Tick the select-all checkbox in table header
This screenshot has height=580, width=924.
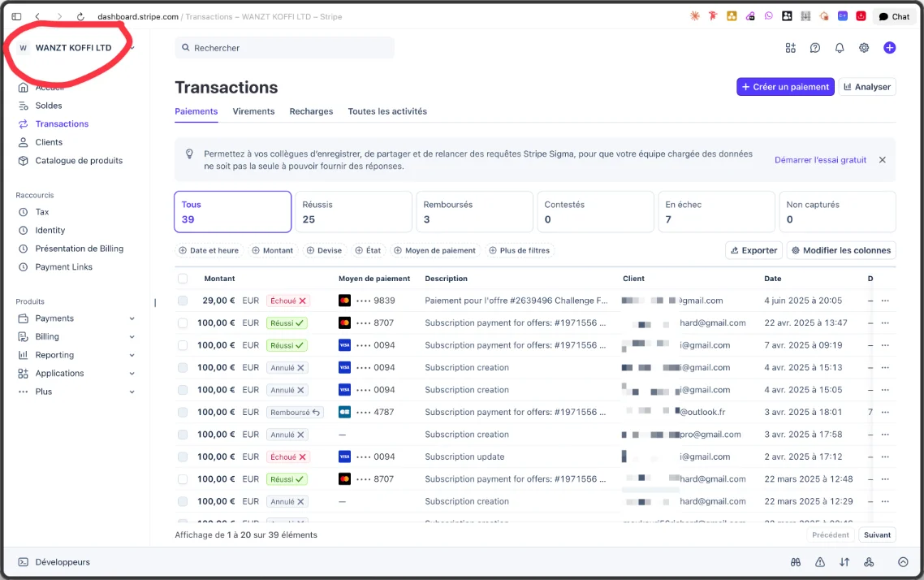pos(183,278)
